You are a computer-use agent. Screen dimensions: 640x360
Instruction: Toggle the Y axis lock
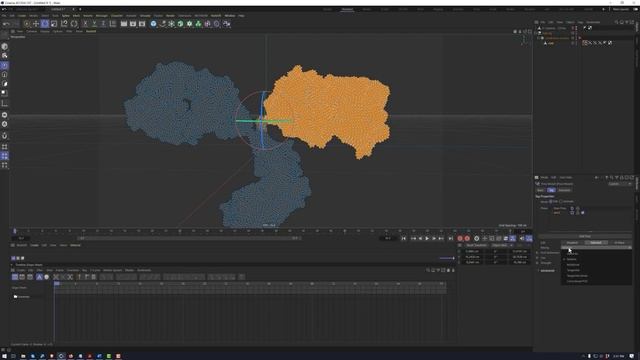[94, 24]
